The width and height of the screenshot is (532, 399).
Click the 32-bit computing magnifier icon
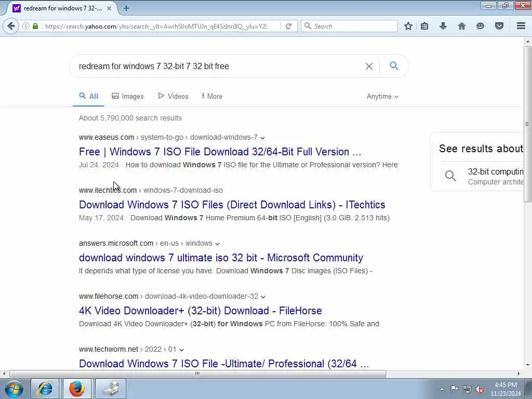pos(450,176)
